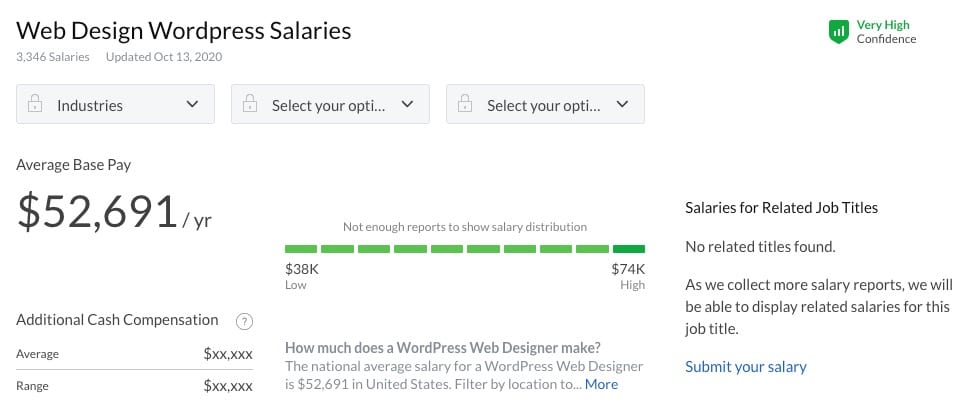This screenshot has width=979, height=409.
Task: Click the Range compensation $xx,xxx value
Action: coord(228,386)
